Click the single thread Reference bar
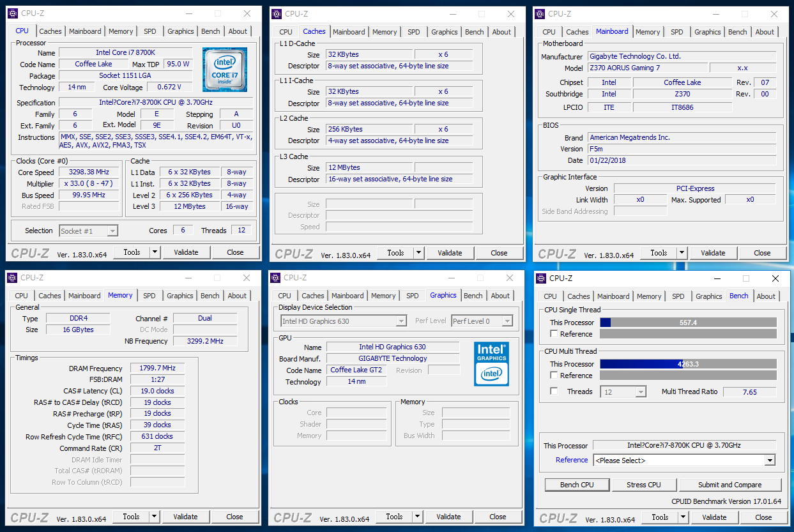 (688, 334)
